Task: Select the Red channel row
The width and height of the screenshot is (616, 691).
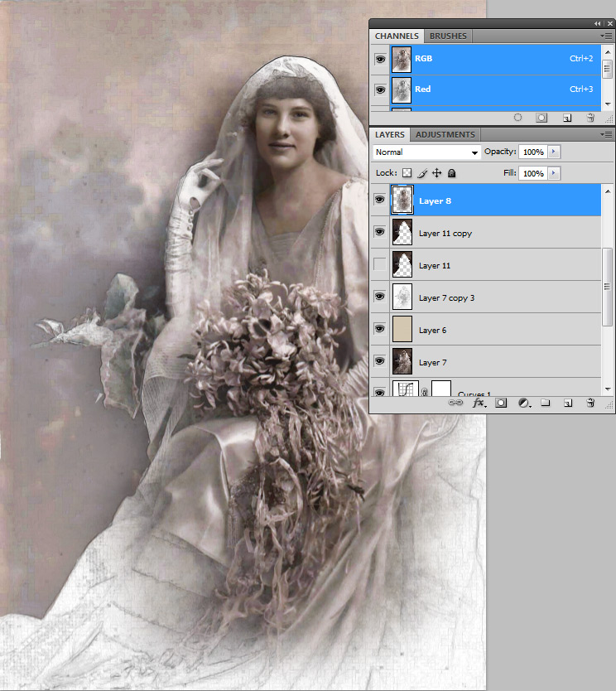Action: [x=486, y=90]
